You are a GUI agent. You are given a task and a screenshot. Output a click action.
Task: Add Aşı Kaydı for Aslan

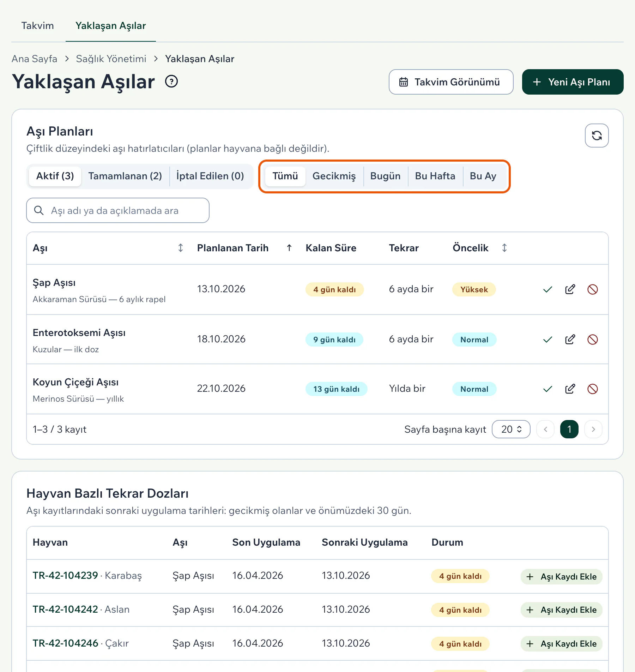point(561,610)
